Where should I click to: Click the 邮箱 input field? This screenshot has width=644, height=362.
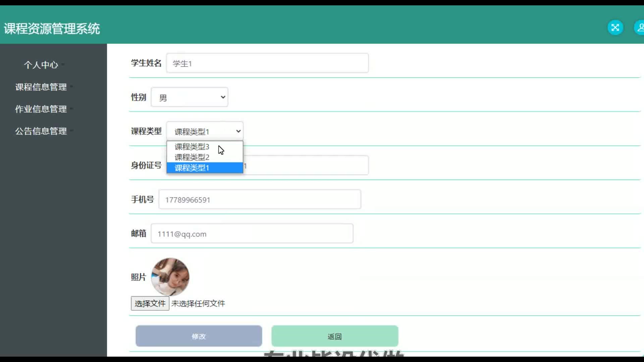(252, 234)
